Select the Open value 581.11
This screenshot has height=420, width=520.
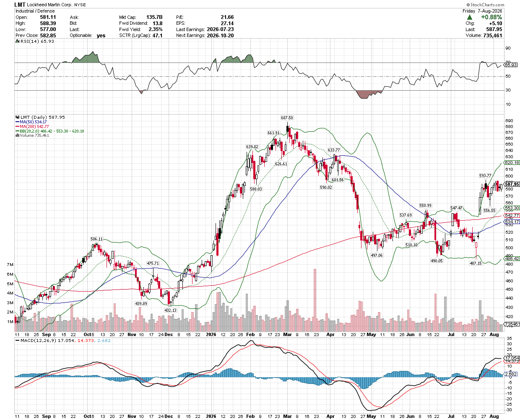point(48,17)
